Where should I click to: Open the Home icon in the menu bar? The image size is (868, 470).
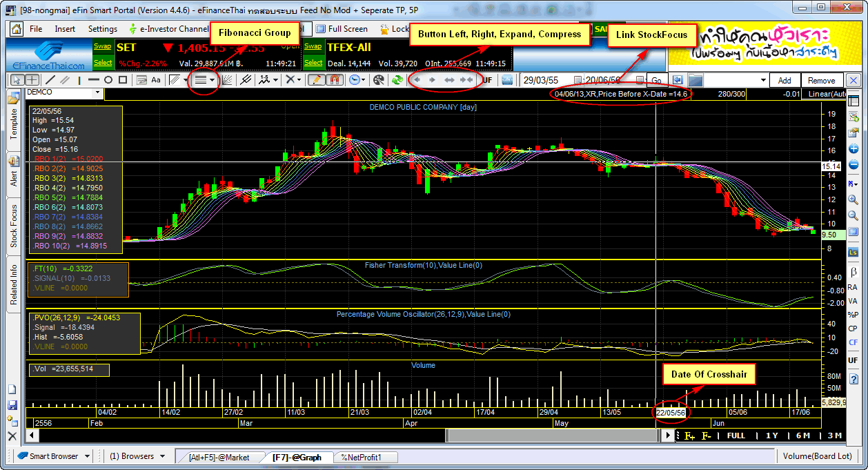pyautogui.click(x=16, y=29)
